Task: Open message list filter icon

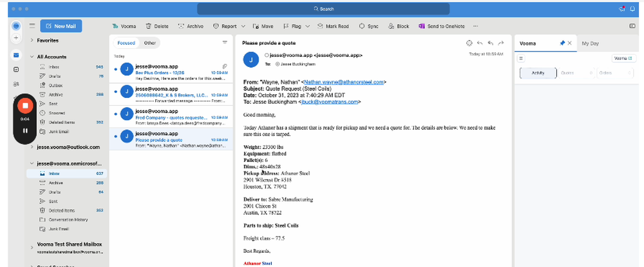Action: pos(225,43)
